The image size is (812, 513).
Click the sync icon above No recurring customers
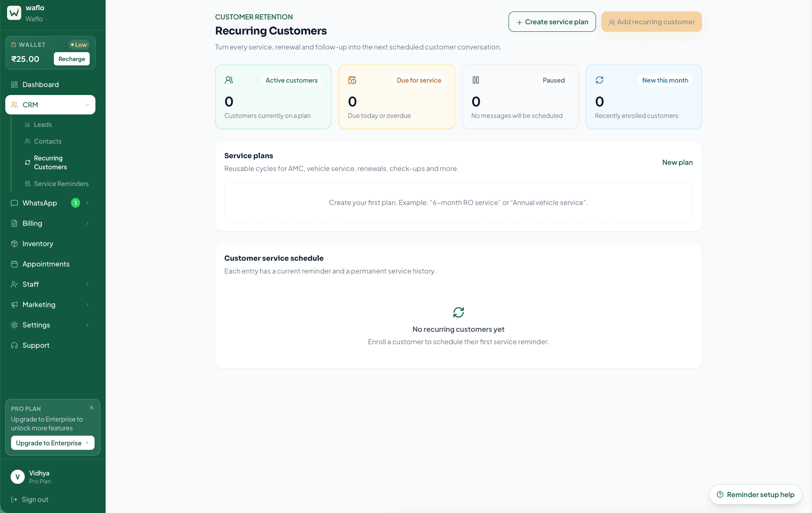pyautogui.click(x=459, y=312)
